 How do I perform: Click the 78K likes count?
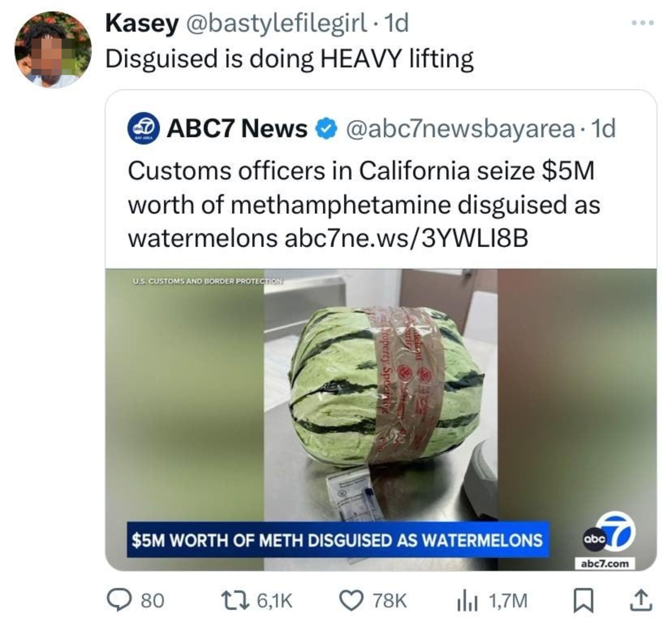(390, 601)
